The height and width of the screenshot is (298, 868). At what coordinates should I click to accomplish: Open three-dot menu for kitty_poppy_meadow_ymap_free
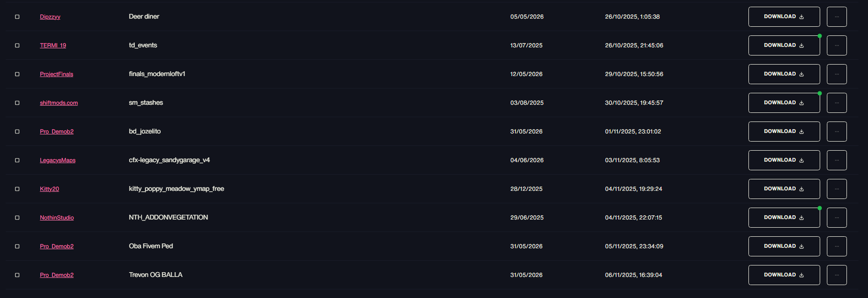[836, 189]
